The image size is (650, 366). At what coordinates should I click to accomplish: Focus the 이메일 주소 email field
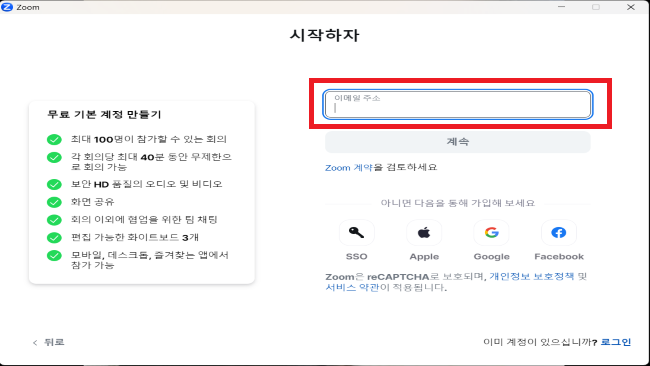[458, 104]
